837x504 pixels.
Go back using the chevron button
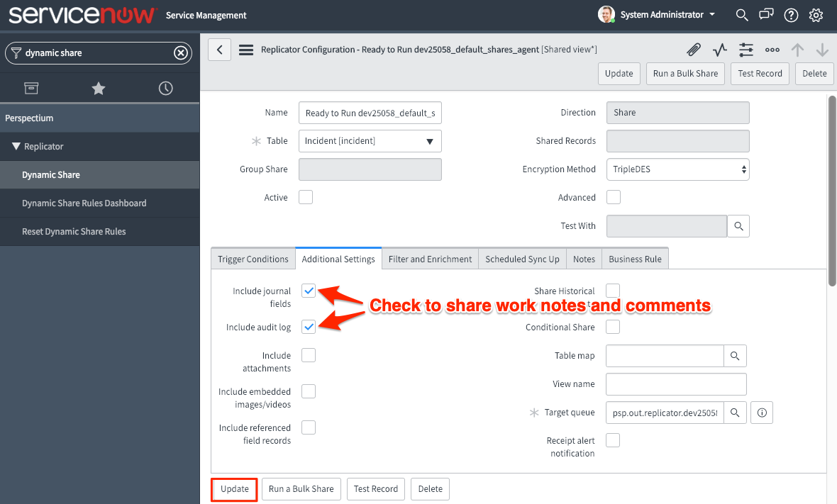click(219, 50)
